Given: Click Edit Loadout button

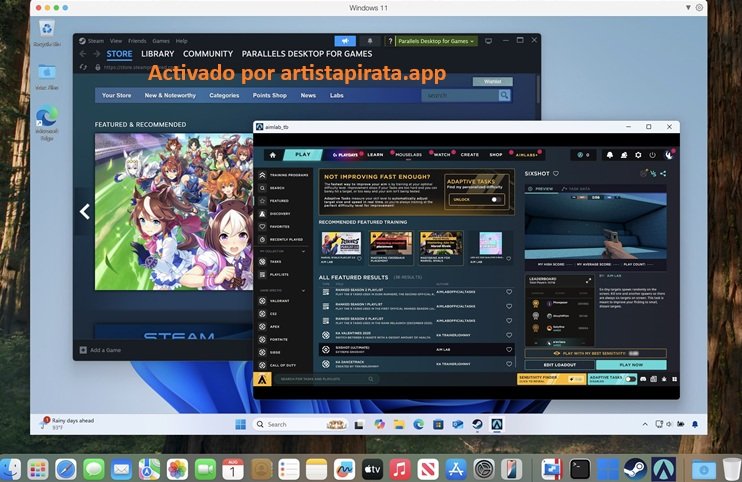Looking at the screenshot, I should (x=559, y=365).
